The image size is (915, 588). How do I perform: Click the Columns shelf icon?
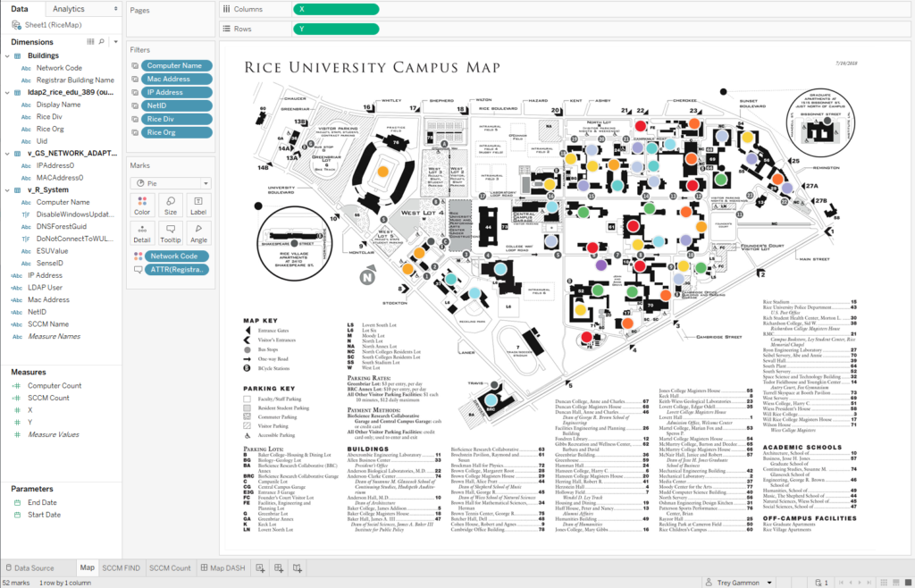coord(226,9)
